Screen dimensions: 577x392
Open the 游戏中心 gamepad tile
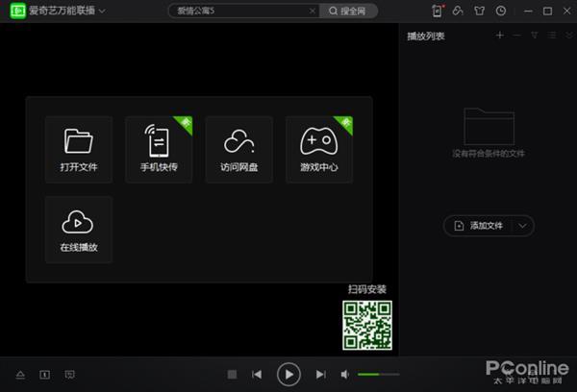click(x=319, y=150)
